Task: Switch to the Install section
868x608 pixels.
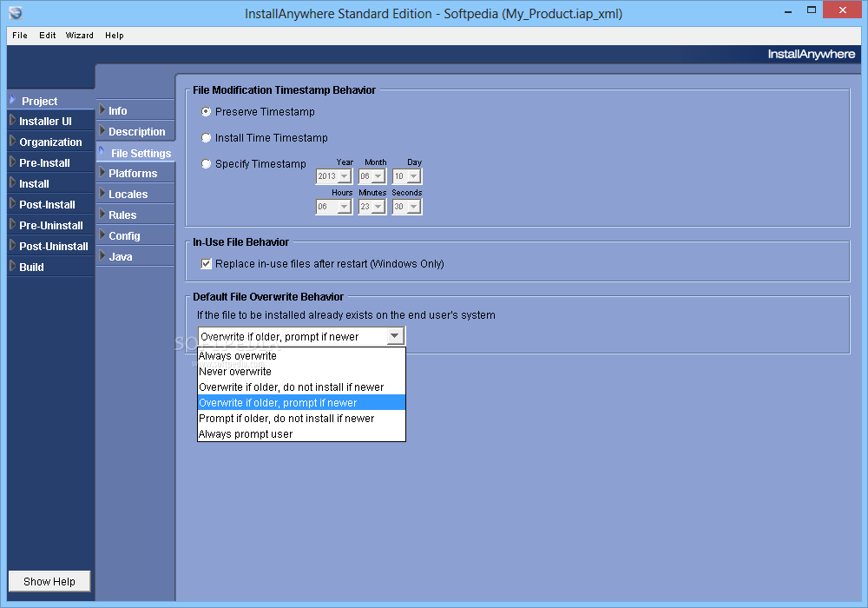Action: pos(51,184)
